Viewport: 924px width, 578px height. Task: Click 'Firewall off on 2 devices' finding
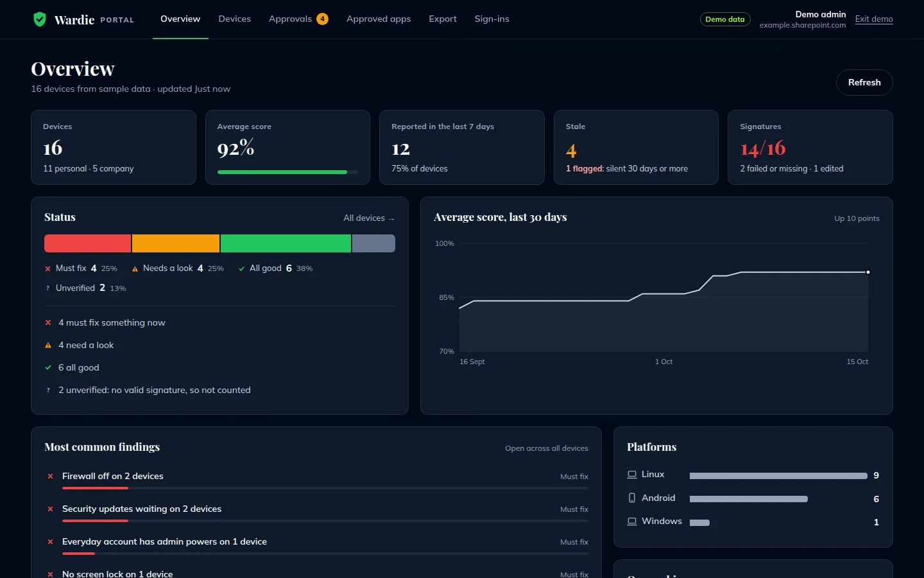[x=113, y=477]
